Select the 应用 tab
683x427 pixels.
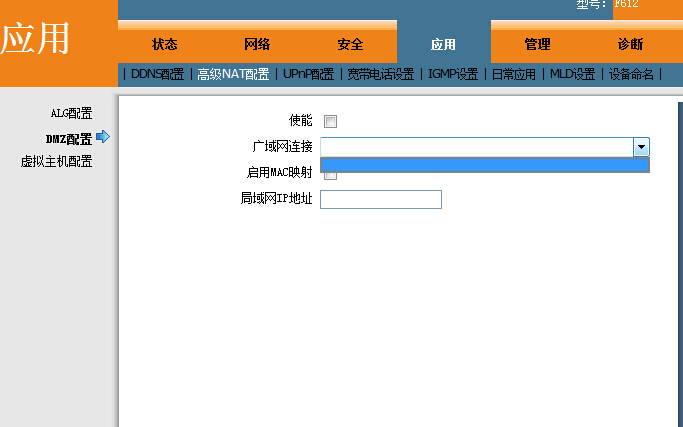point(443,44)
